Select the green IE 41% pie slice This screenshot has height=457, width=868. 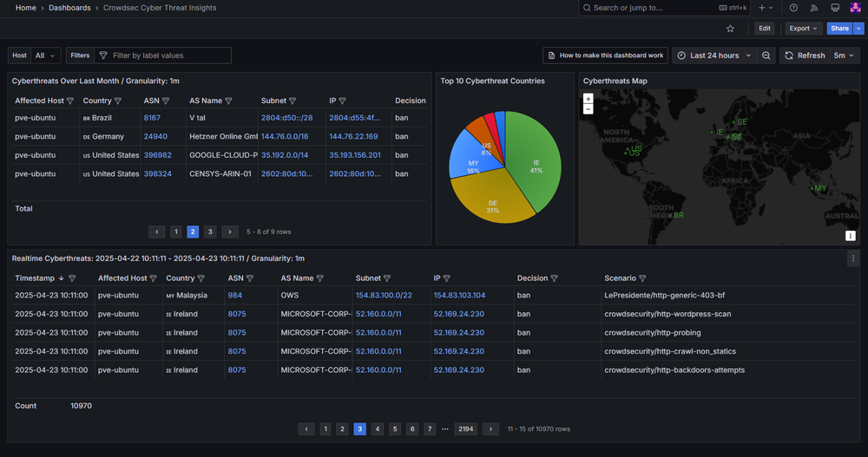pos(536,160)
